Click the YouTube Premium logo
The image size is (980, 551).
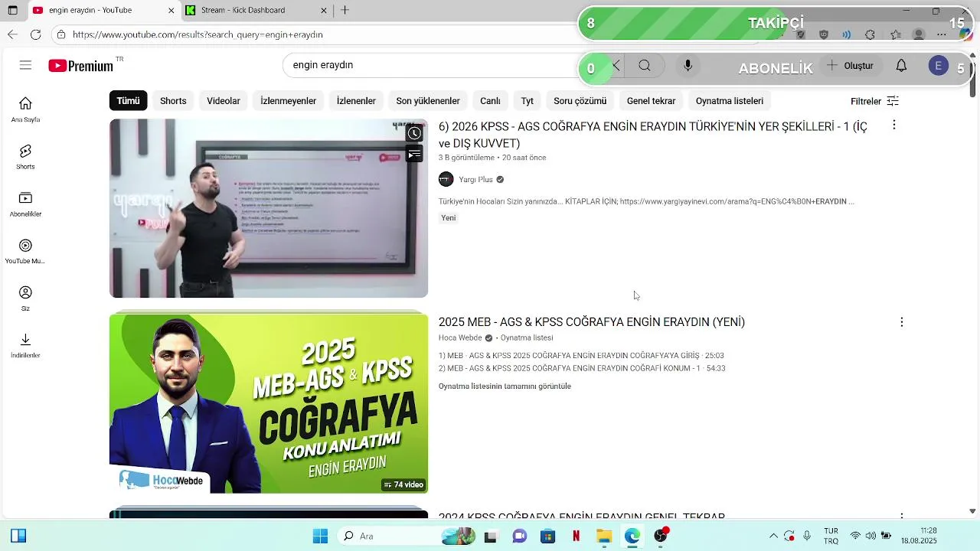coord(81,66)
